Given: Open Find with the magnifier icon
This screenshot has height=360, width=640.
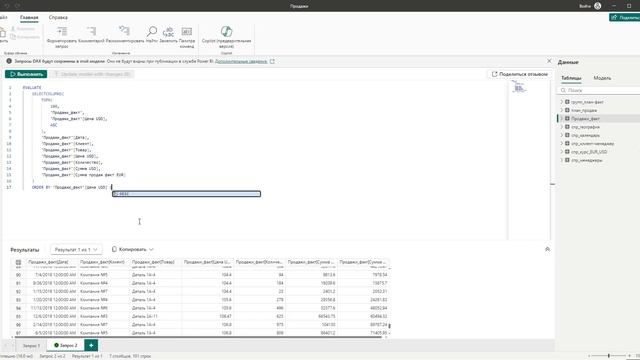Looking at the screenshot, I should point(151,31).
